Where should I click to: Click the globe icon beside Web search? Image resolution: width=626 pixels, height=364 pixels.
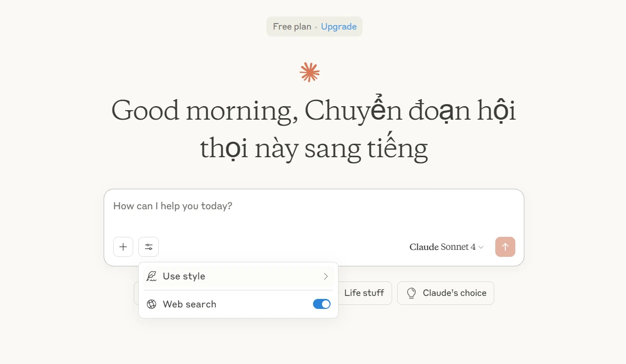click(x=151, y=304)
